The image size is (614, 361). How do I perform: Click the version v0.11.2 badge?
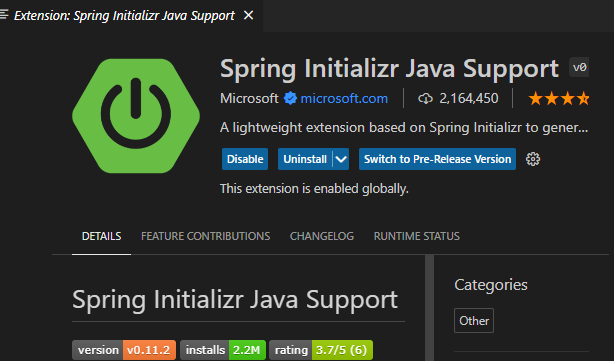click(x=124, y=350)
